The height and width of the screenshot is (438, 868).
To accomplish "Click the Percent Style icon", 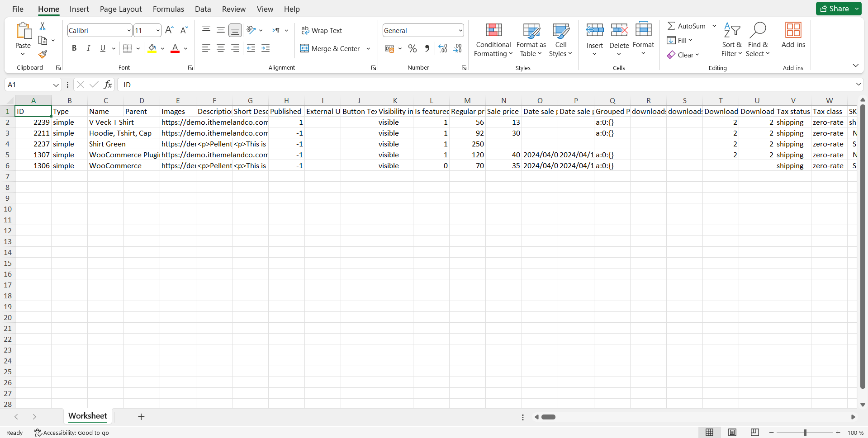I will pos(412,48).
